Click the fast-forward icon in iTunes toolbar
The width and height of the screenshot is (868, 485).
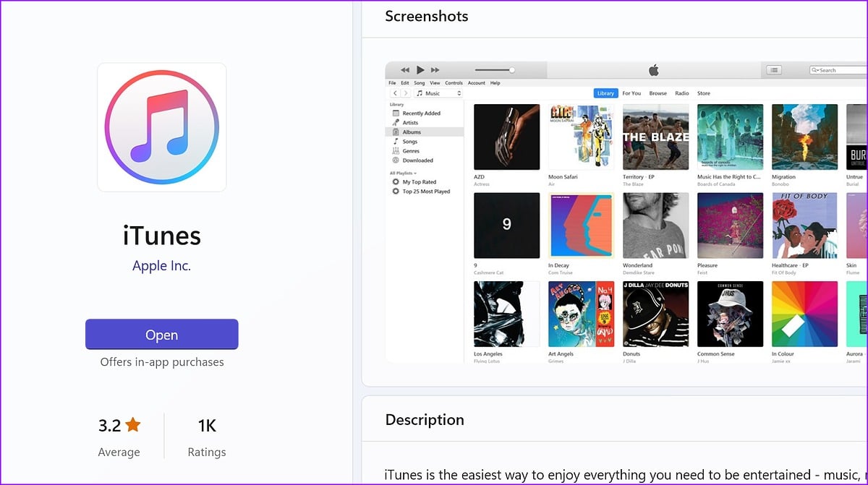click(435, 70)
